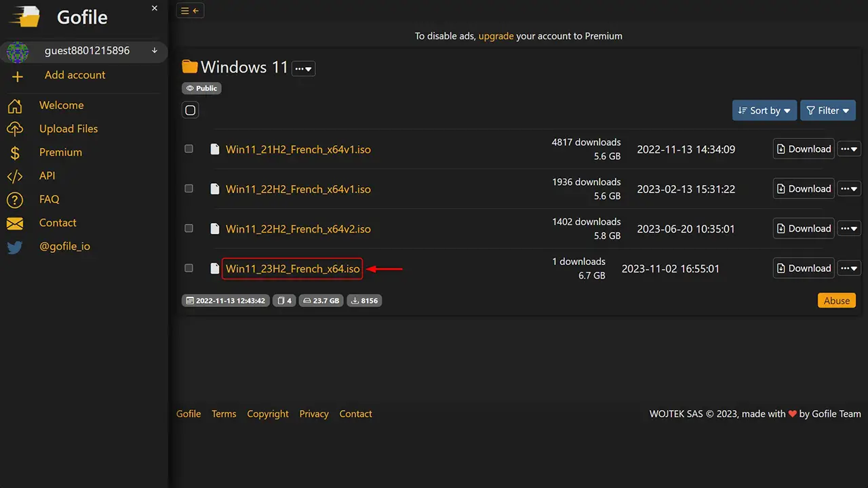868x488 pixels.
Task: Check the box for Win11_23H2_French_x64.iso
Action: pos(189,268)
